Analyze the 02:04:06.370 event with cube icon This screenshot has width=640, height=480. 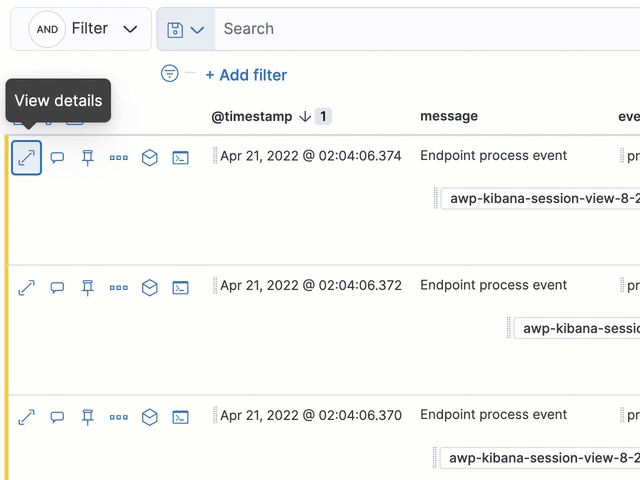149,417
